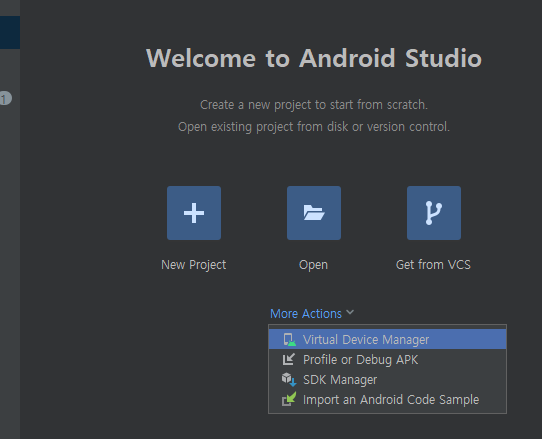The image size is (542, 439).
Task: Collapse the More Actions dropdown
Action: (x=312, y=314)
